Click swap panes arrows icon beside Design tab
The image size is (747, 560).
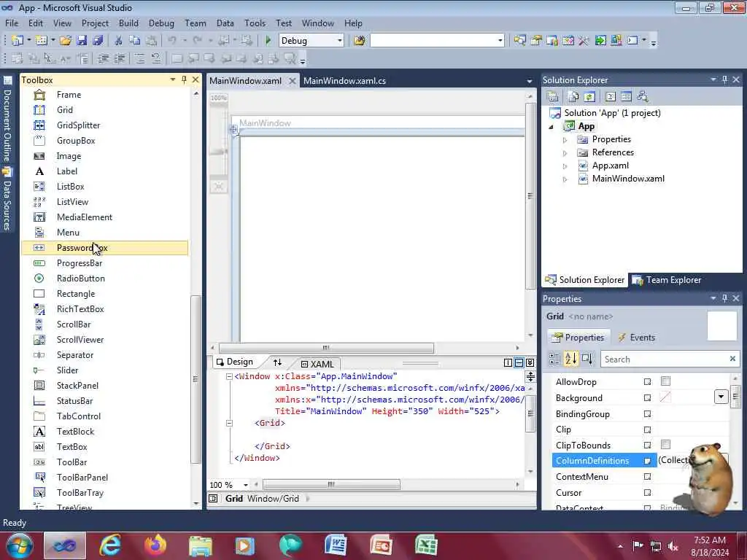[x=277, y=362]
